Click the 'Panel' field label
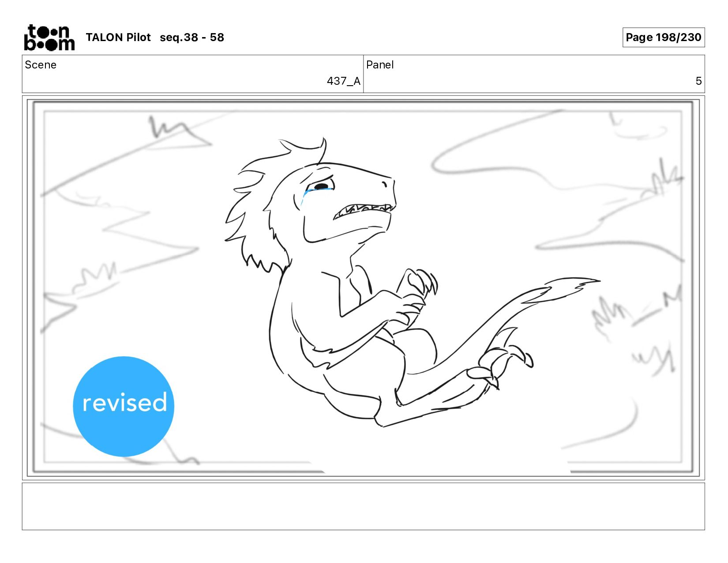728x563 pixels. (380, 65)
